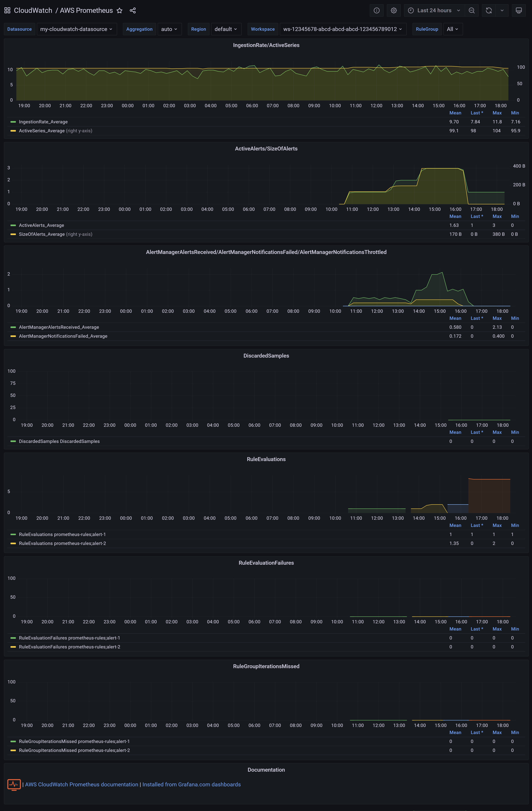The width and height of the screenshot is (532, 811).
Task: Open RuleEvaluations panel title menu
Action: coord(266,459)
